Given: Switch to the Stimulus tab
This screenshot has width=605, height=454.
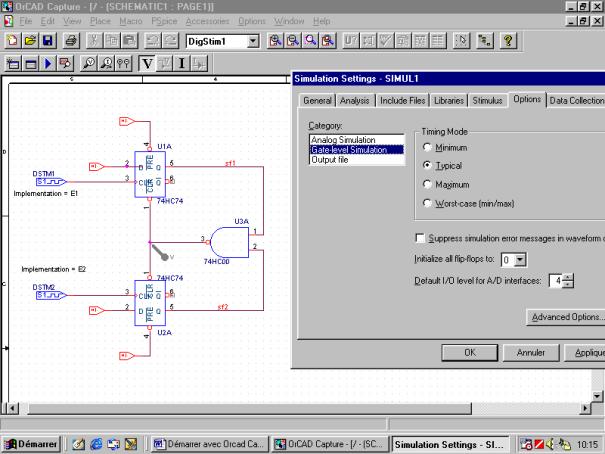Looking at the screenshot, I should point(487,101).
